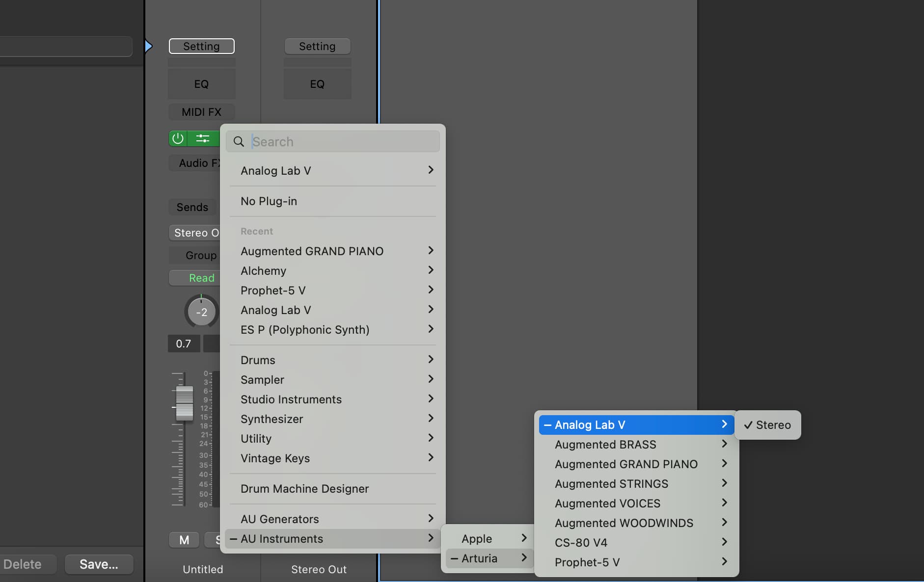This screenshot has height=582, width=924.
Task: Click the pan knob showing -2
Action: click(202, 312)
